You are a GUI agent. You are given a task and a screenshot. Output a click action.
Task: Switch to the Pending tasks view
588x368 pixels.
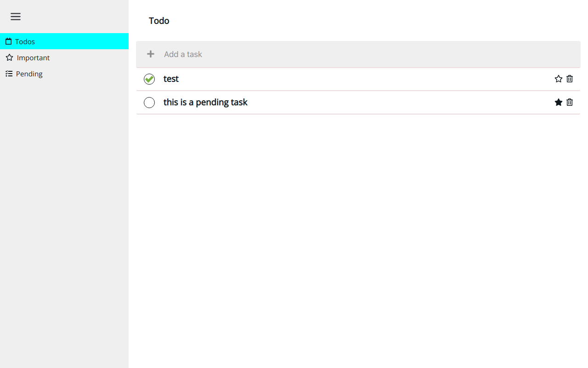coord(29,73)
